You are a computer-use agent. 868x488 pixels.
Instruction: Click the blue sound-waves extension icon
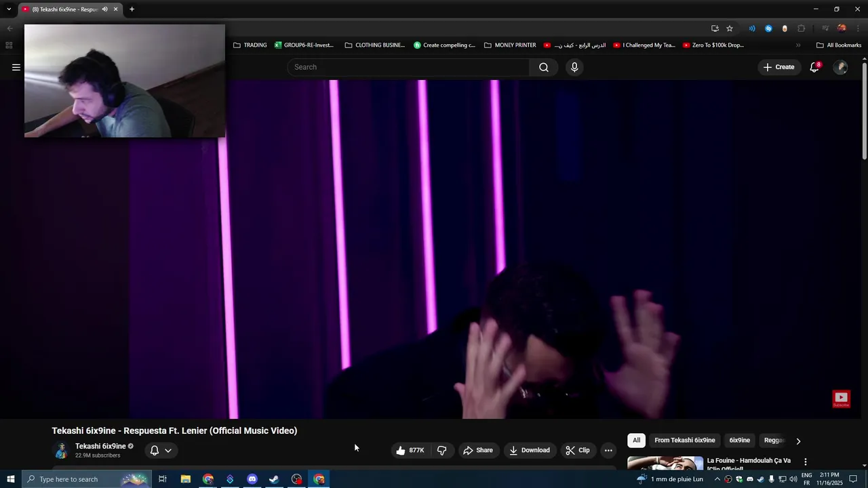[751, 28]
